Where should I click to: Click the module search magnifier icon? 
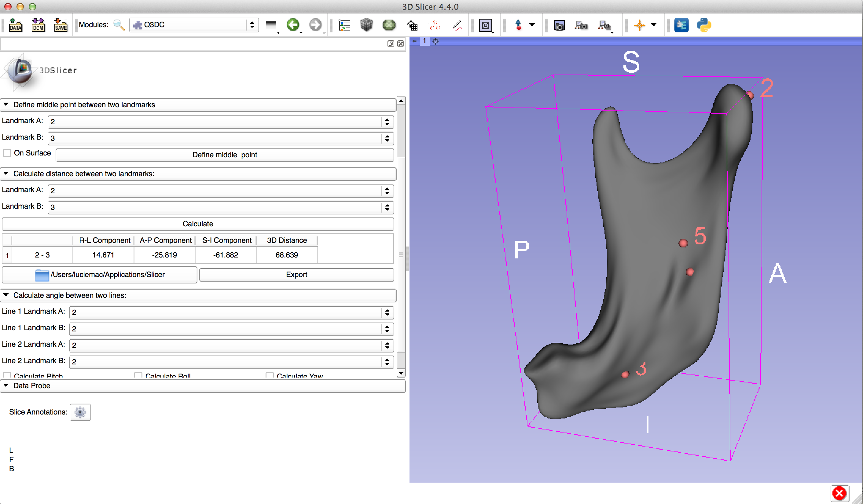coord(119,25)
